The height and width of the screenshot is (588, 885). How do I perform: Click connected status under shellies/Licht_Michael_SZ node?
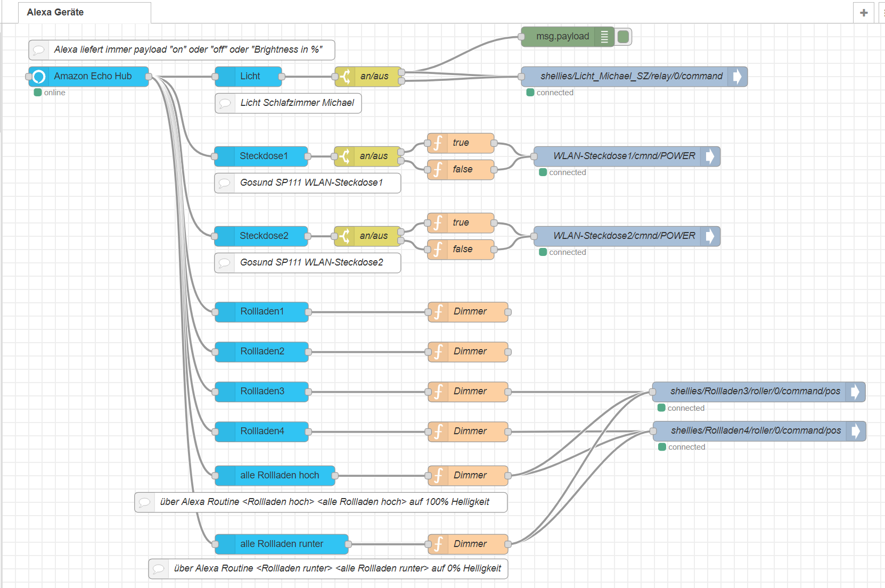point(550,93)
